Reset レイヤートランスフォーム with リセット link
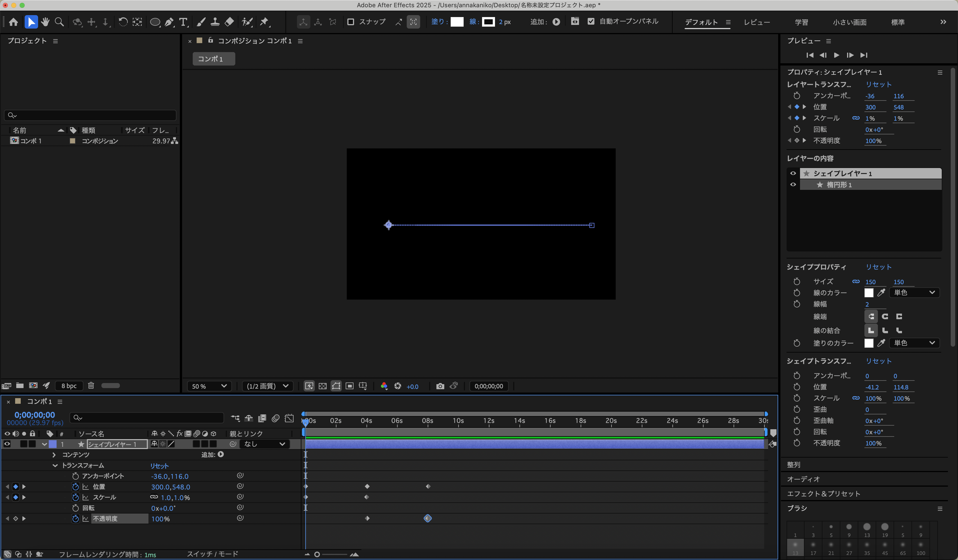958x560 pixels. click(x=878, y=84)
